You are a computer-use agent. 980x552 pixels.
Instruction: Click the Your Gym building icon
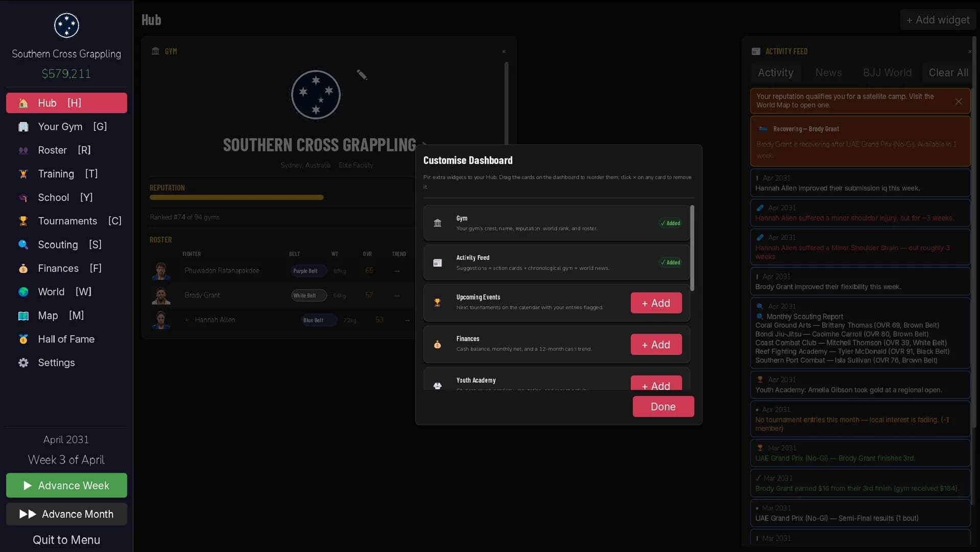coord(23,127)
